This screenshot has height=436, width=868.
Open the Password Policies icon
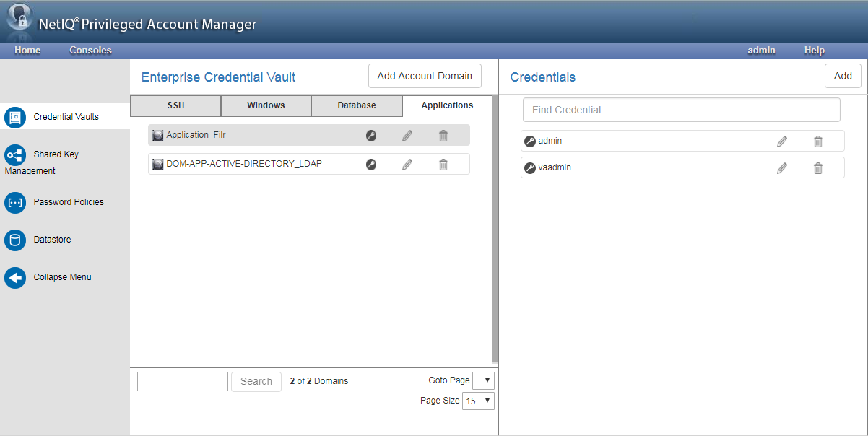(x=15, y=202)
